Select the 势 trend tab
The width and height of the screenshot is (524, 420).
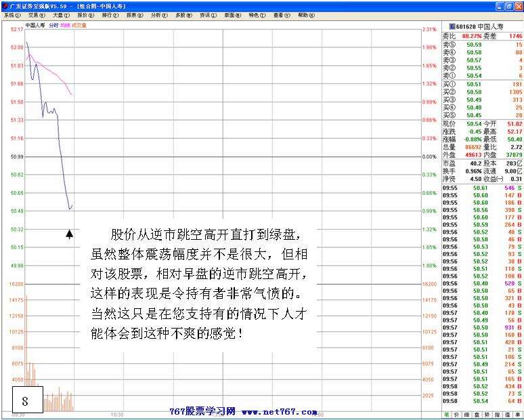click(x=487, y=414)
